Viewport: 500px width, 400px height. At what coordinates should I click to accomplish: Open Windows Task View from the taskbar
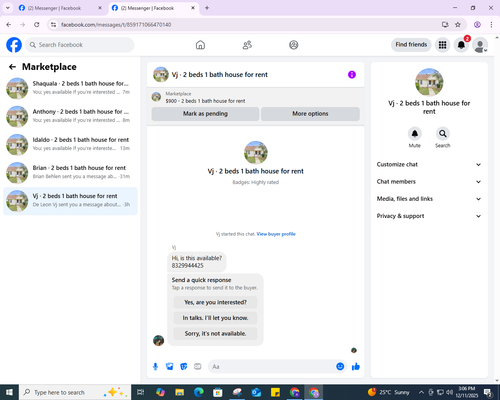[141, 392]
